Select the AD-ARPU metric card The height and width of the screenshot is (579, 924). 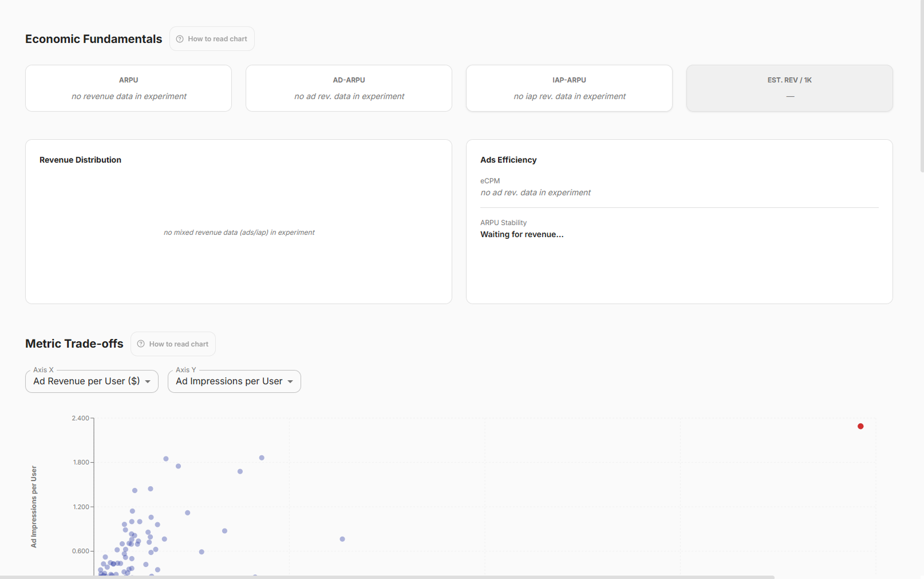pos(349,88)
